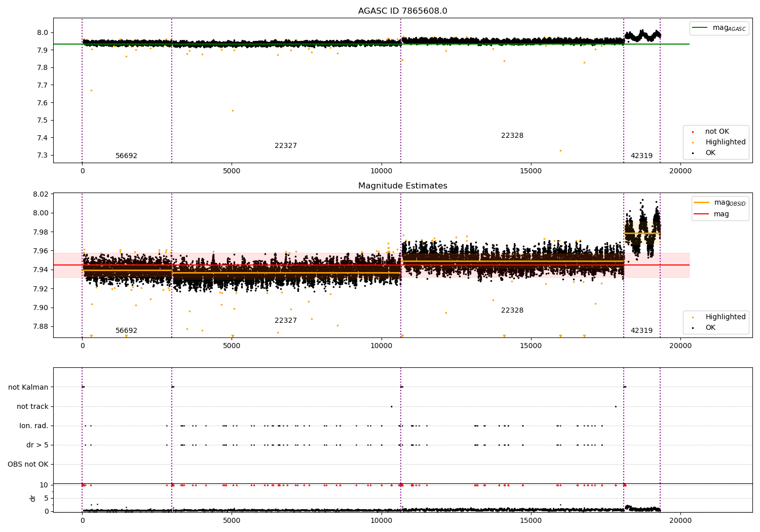Click the 7.94 y-axis tick label
760x532 pixels.
coord(41,270)
